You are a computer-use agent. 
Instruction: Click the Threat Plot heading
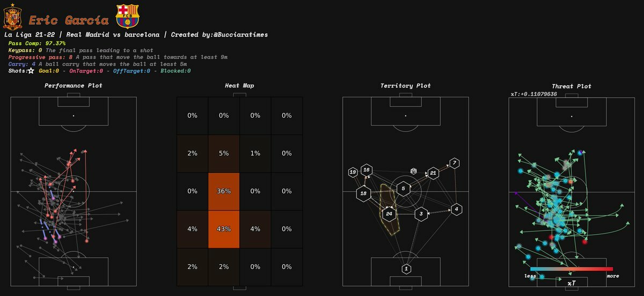[572, 86]
